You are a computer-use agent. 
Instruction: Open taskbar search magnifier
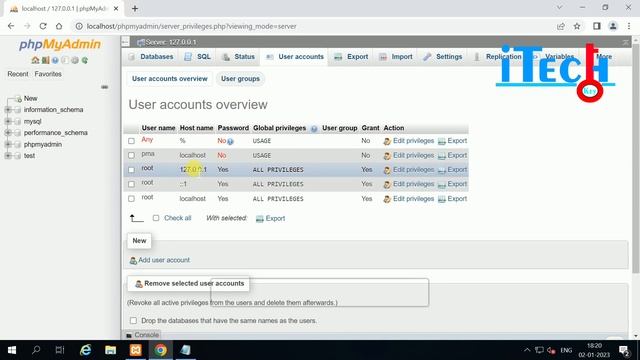click(x=36, y=350)
